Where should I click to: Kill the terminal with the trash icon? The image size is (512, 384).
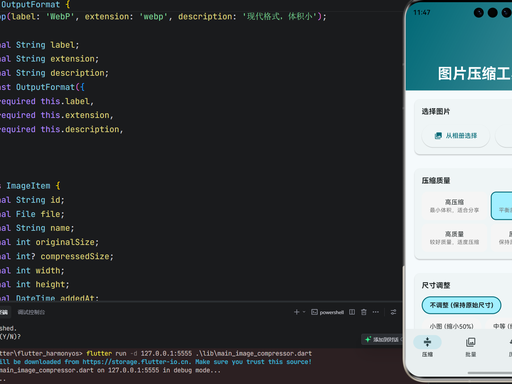point(364,312)
